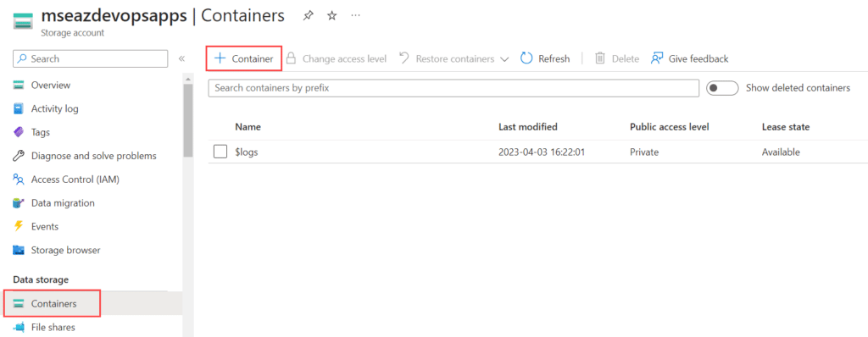Sort by Last modified column header
Viewport: 868px width, 337px height.
[x=527, y=127]
